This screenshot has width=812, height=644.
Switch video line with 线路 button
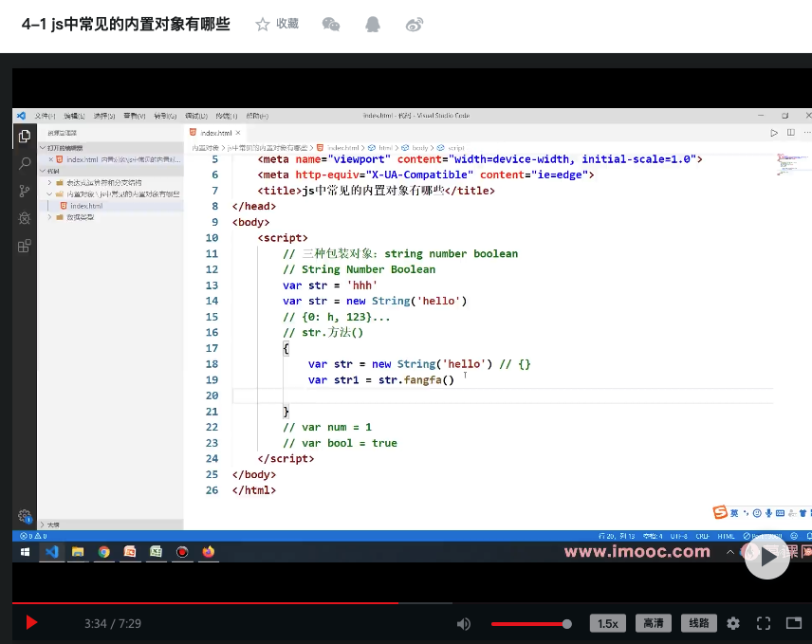point(698,623)
